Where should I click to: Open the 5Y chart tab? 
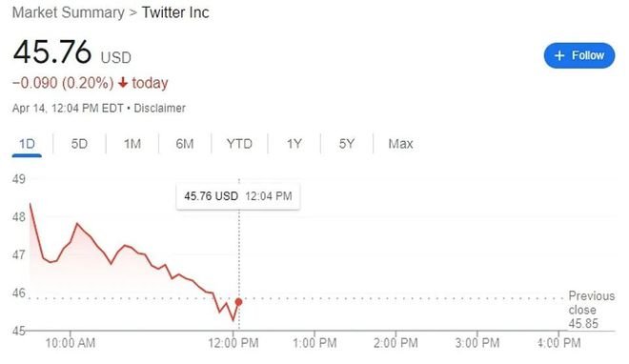pyautogui.click(x=347, y=144)
